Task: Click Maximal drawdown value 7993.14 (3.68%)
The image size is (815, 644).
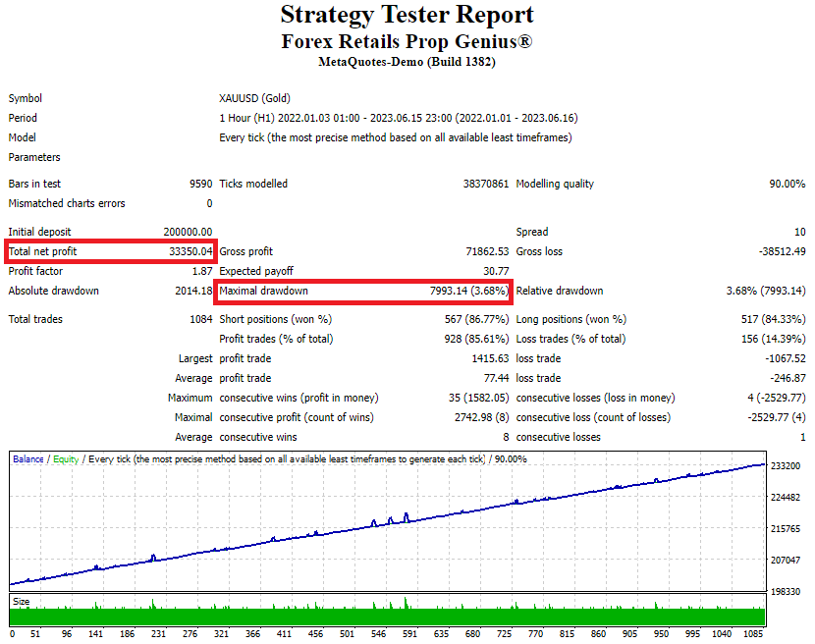Action: [468, 291]
